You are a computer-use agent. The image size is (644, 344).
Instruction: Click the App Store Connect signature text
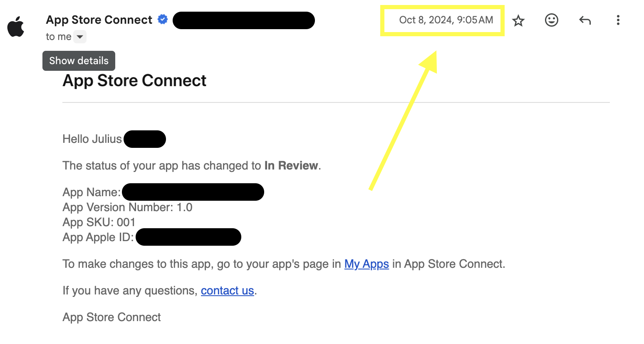pyautogui.click(x=111, y=317)
